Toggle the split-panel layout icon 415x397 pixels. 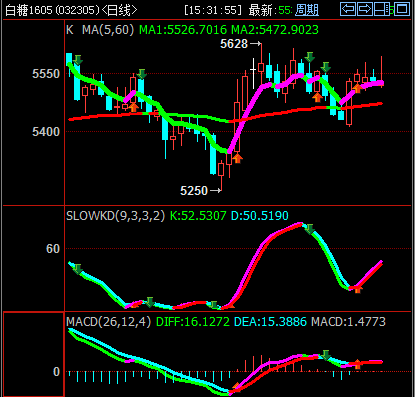click(x=381, y=9)
